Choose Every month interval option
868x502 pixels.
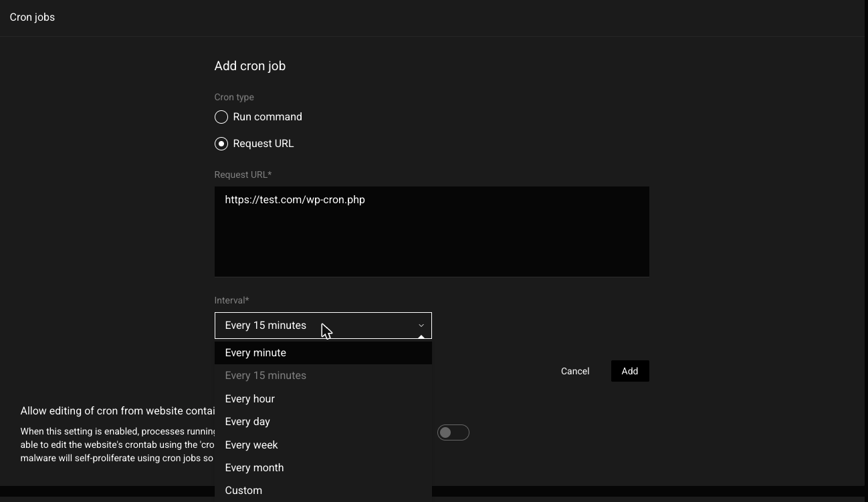[323, 468]
